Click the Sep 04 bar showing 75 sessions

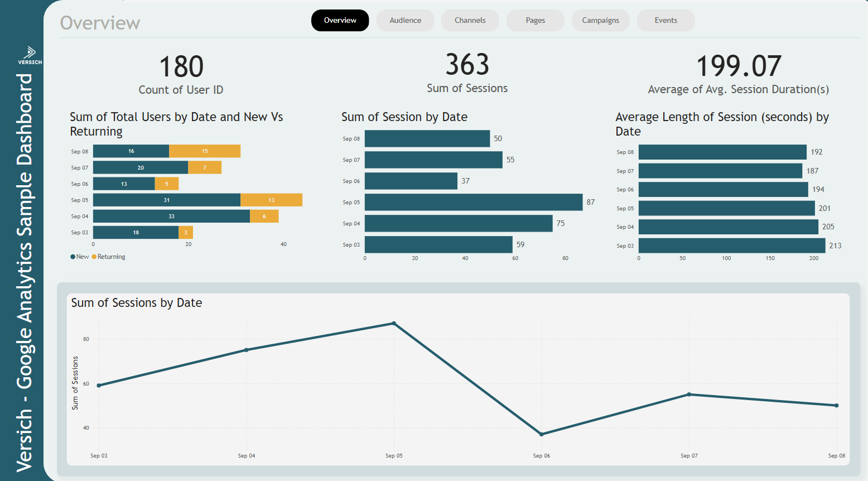457,223
